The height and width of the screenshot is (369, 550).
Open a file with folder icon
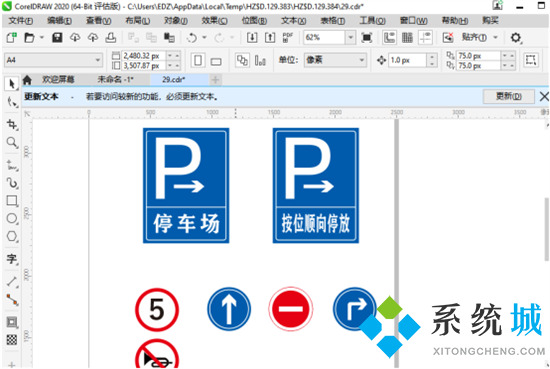point(29,37)
